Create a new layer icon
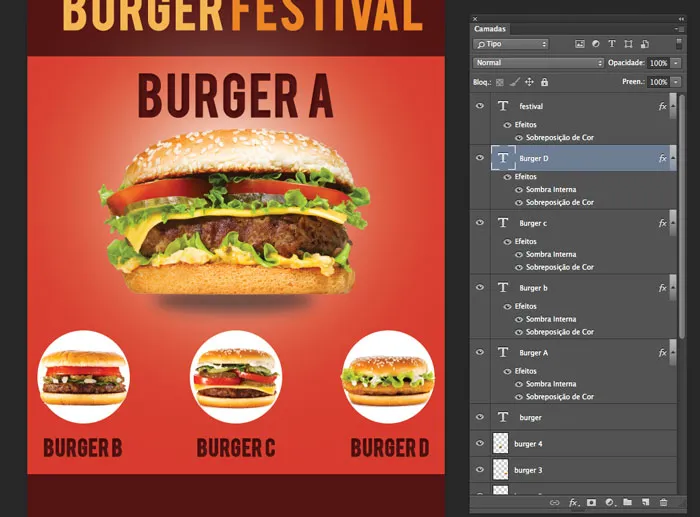The image size is (700, 517). [646, 503]
